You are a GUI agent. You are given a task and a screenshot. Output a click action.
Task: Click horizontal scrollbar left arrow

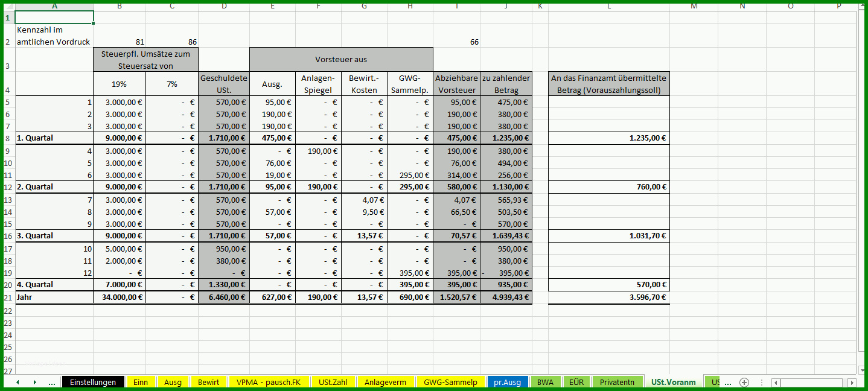[x=776, y=383]
